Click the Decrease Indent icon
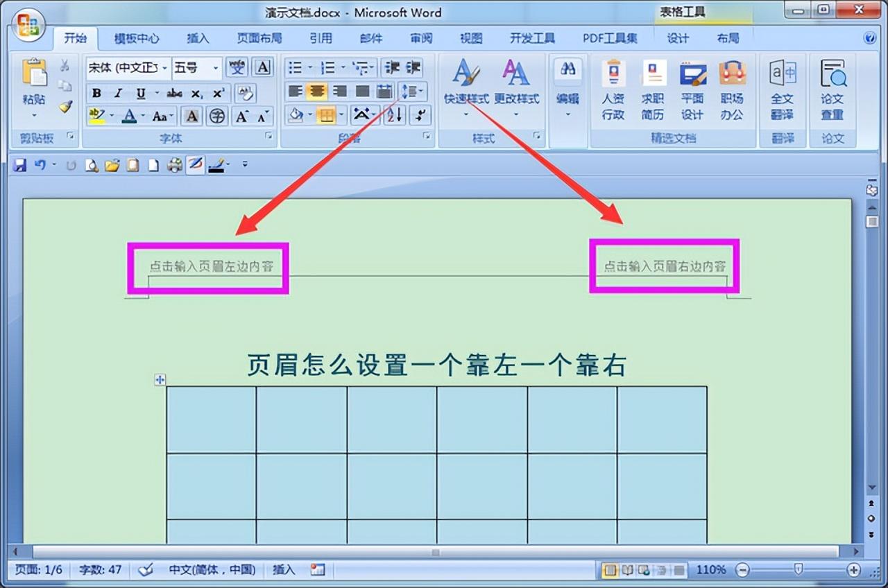 coord(392,68)
